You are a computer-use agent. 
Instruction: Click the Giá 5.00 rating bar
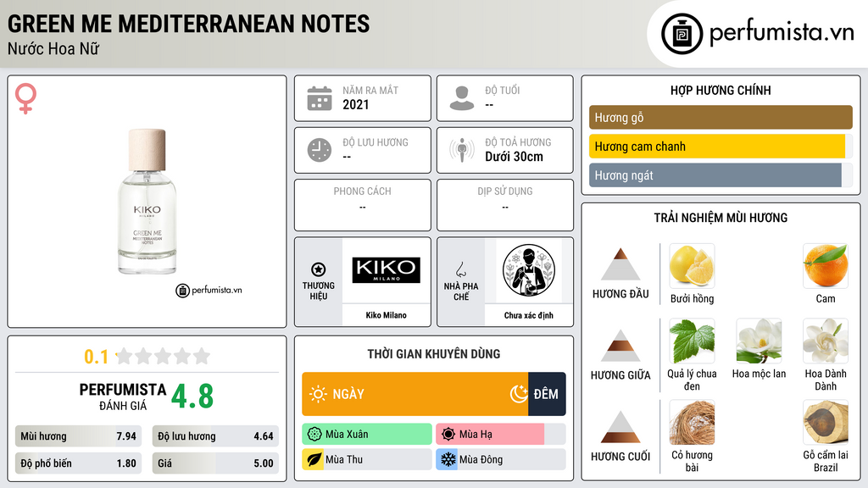215,463
